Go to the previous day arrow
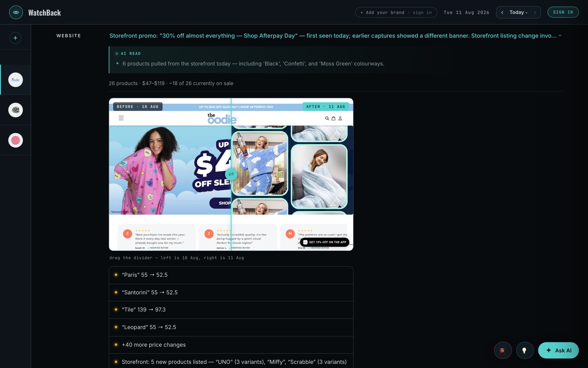Image resolution: width=588 pixels, height=368 pixels. point(502,13)
